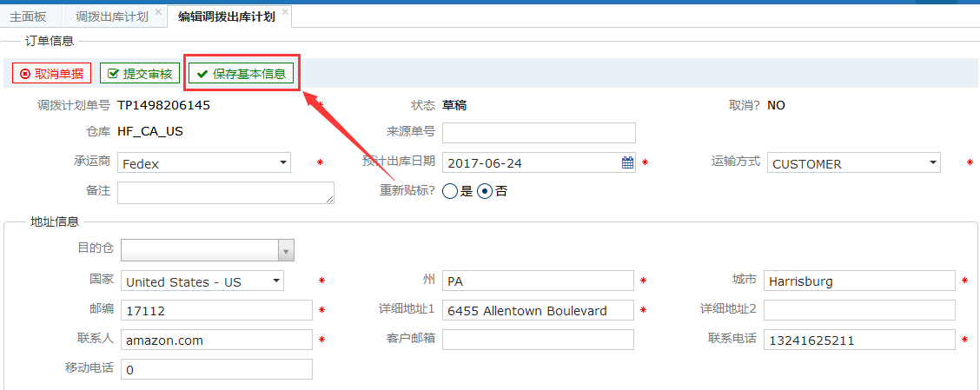Click the 取消单据 cancel button
This screenshot has width=980, height=390.
tap(52, 74)
